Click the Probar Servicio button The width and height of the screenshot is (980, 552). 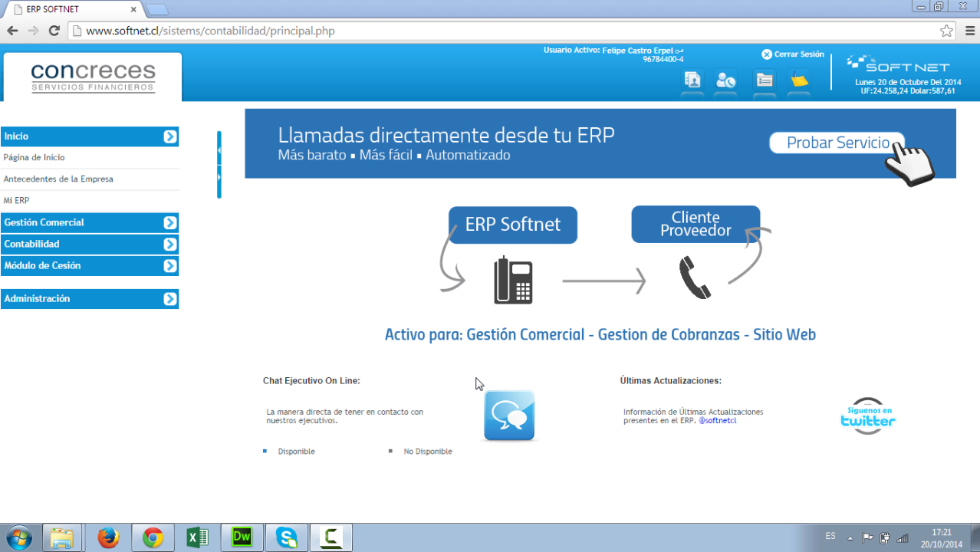pos(837,143)
